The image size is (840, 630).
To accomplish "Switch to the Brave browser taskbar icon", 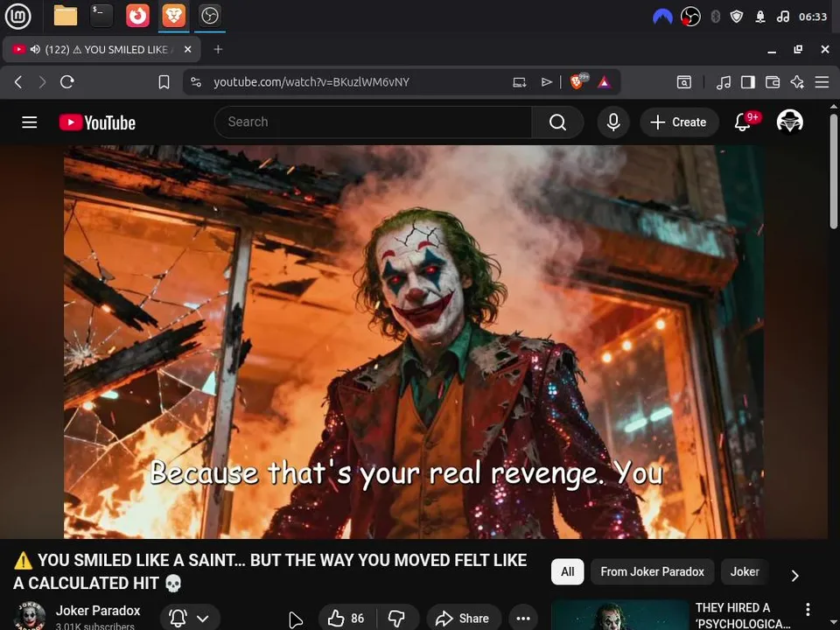I will point(173,16).
